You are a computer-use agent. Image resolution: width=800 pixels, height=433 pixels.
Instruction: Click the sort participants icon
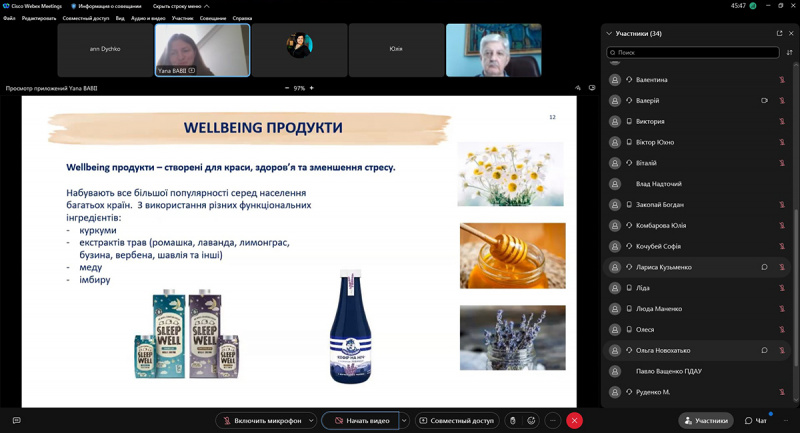[x=789, y=52]
